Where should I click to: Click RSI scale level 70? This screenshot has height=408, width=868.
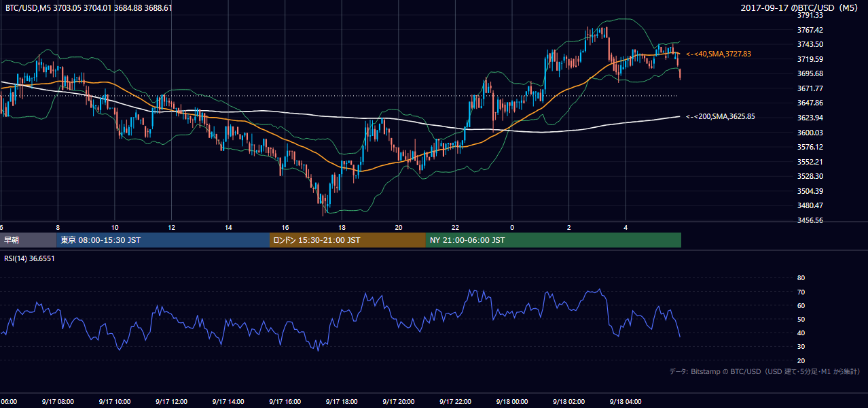(801, 292)
